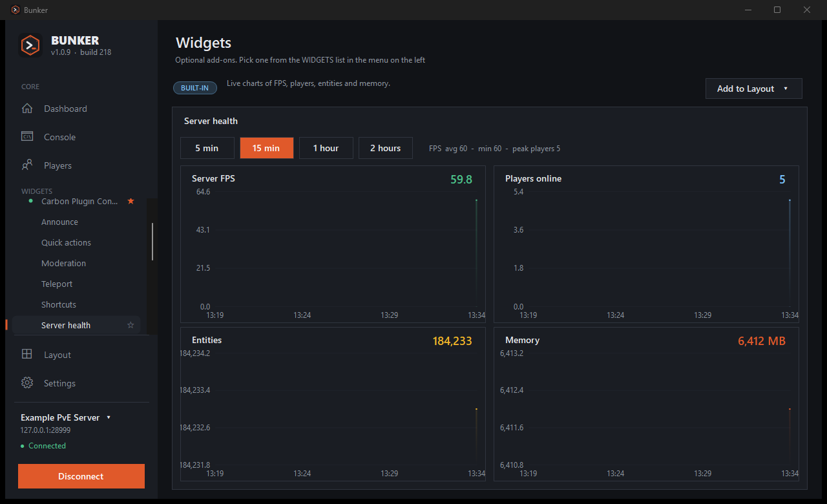
Task: Maximize the Bunker window
Action: [777, 10]
